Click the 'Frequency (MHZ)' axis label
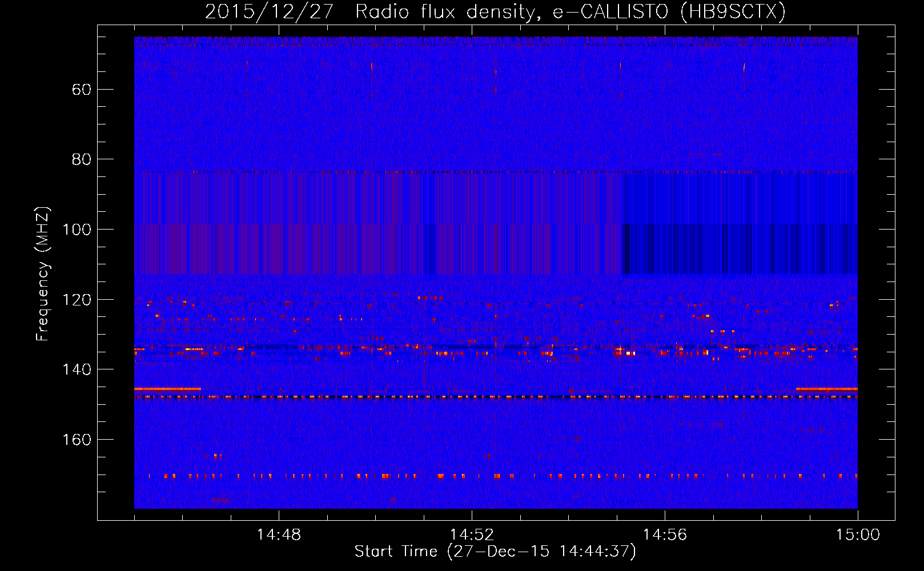This screenshot has width=924, height=571. pyautogui.click(x=43, y=274)
